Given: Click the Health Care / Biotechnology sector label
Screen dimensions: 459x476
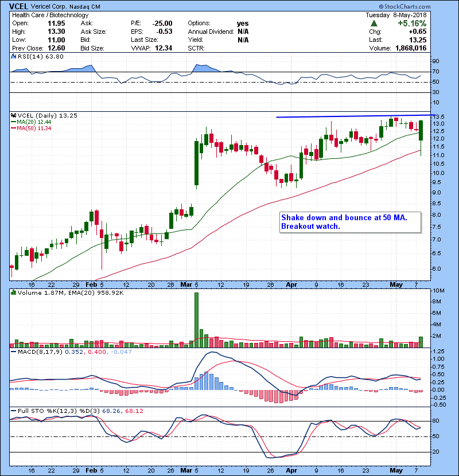Looking at the screenshot, I should 50,15.
